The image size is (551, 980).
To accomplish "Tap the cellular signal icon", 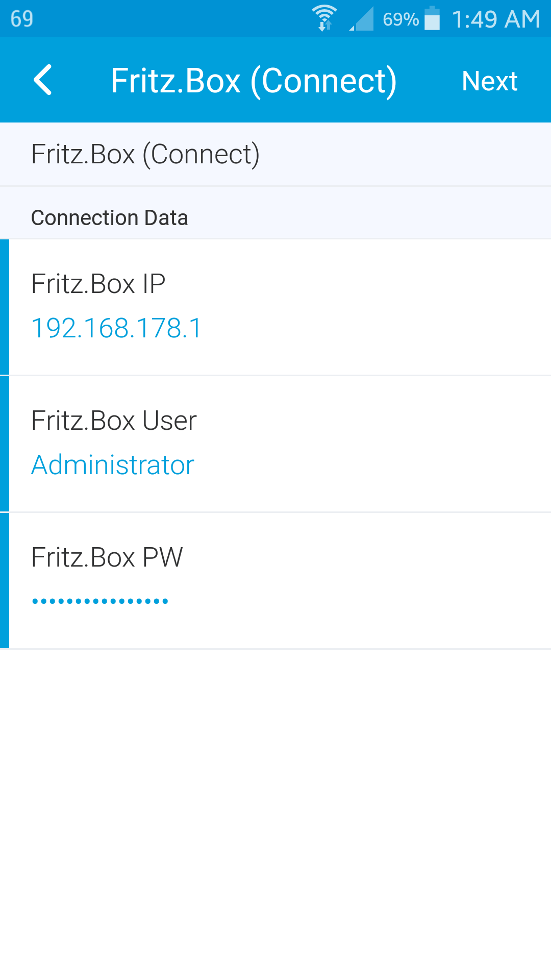I will point(362,19).
